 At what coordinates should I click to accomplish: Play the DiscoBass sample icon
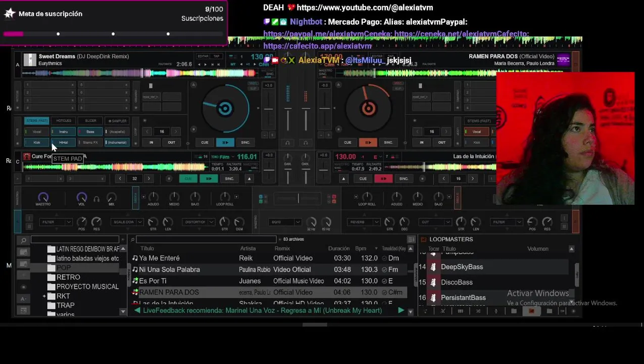pos(433,282)
